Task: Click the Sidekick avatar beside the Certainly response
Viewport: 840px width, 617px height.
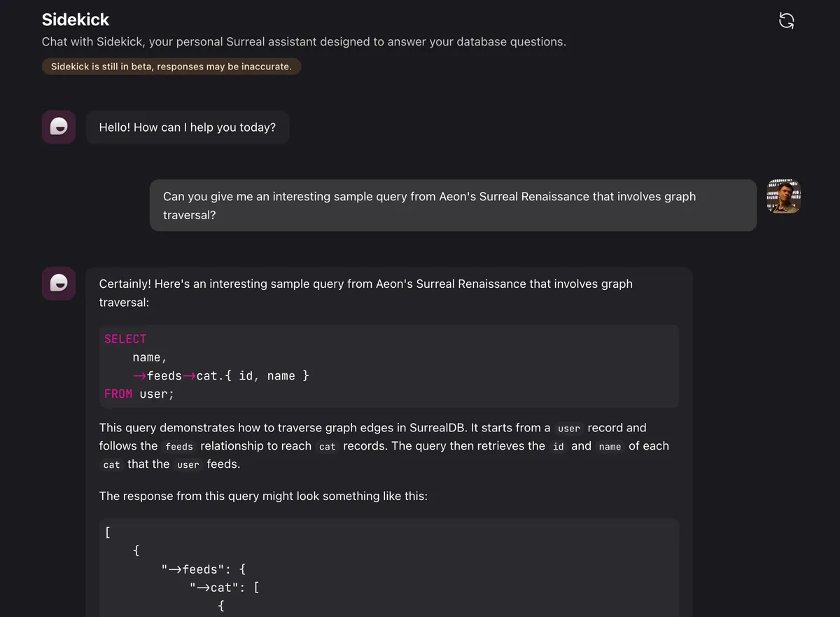Action: [x=59, y=283]
